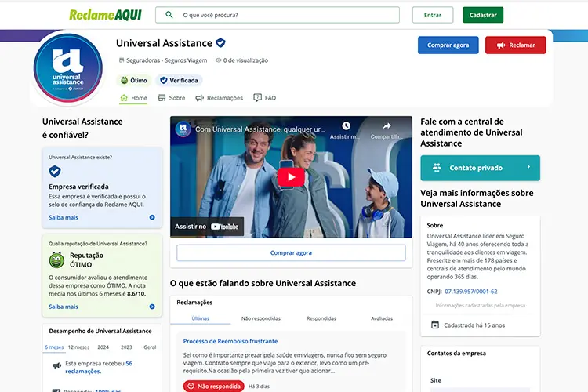The width and height of the screenshot is (588, 392).
Task: Click the Entrar button
Action: (432, 15)
